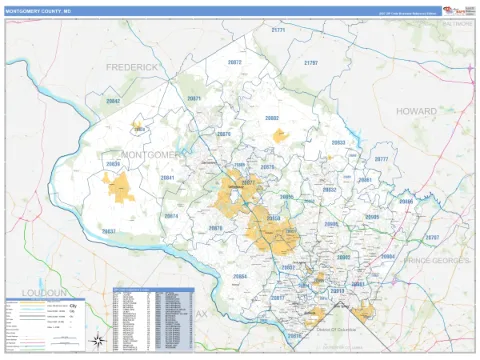Select ZIP code 20837 label
The image size is (480, 360).
coord(109,231)
